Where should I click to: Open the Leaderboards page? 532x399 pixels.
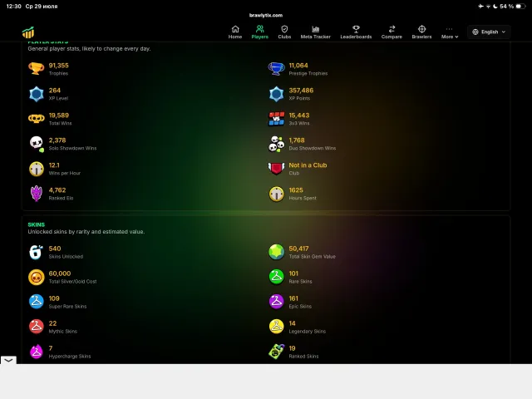point(356,32)
